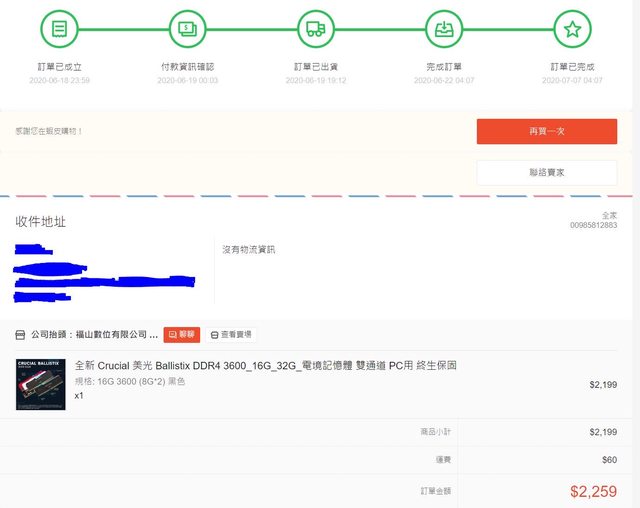
Task: Click the shipped truck (訂單已出貨) step icon
Action: 315,29
